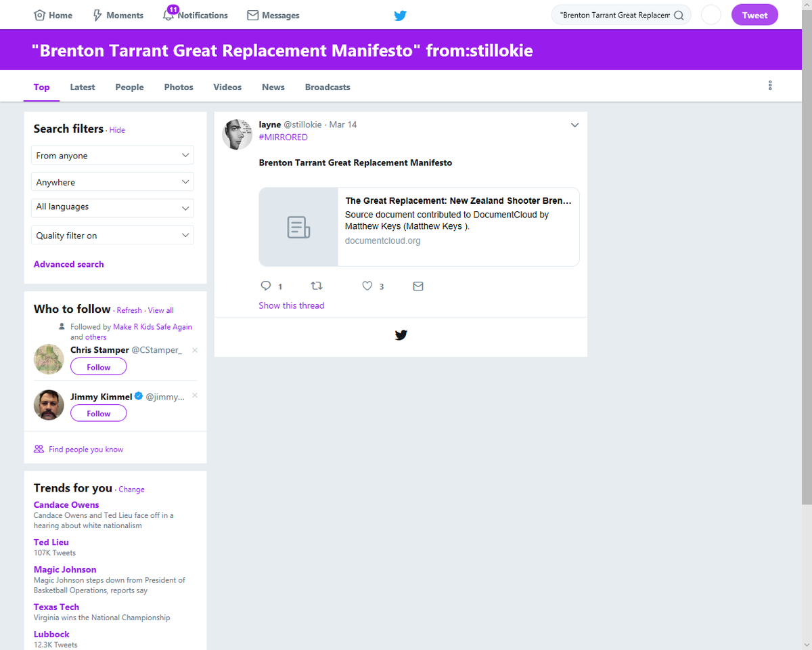View all follow suggestions
812x650 pixels.
(161, 310)
